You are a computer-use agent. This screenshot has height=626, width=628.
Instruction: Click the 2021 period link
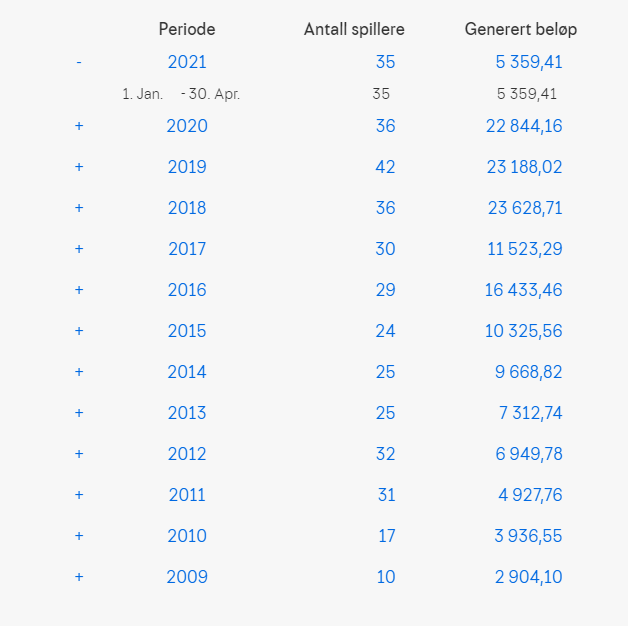pos(187,62)
